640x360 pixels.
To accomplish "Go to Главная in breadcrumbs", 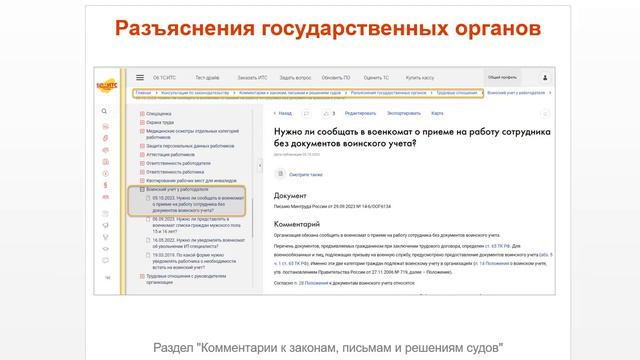I will tap(143, 93).
